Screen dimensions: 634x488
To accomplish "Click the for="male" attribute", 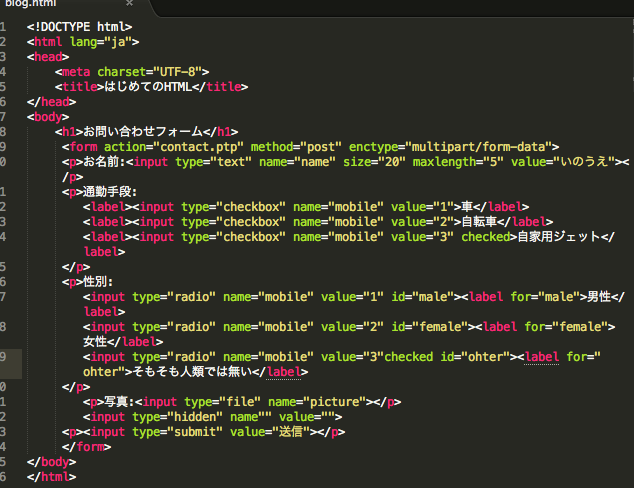I will (545, 297).
